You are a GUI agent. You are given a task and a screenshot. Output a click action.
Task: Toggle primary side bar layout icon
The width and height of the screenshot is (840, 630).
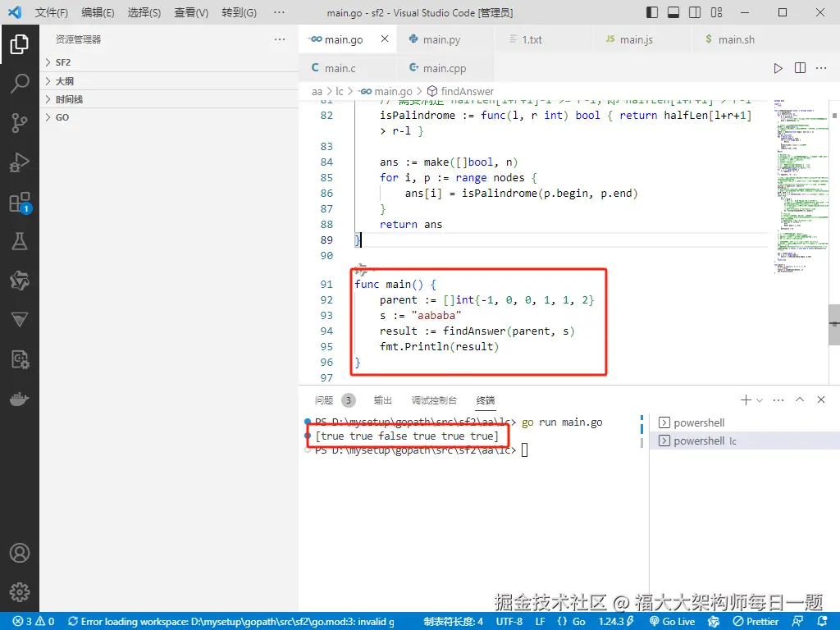[652, 12]
